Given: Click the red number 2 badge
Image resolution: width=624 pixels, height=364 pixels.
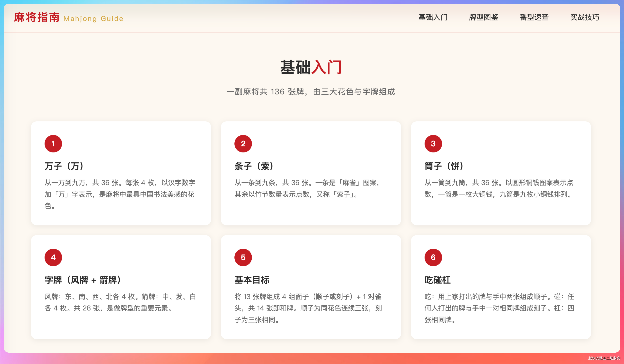Looking at the screenshot, I should coord(243,144).
